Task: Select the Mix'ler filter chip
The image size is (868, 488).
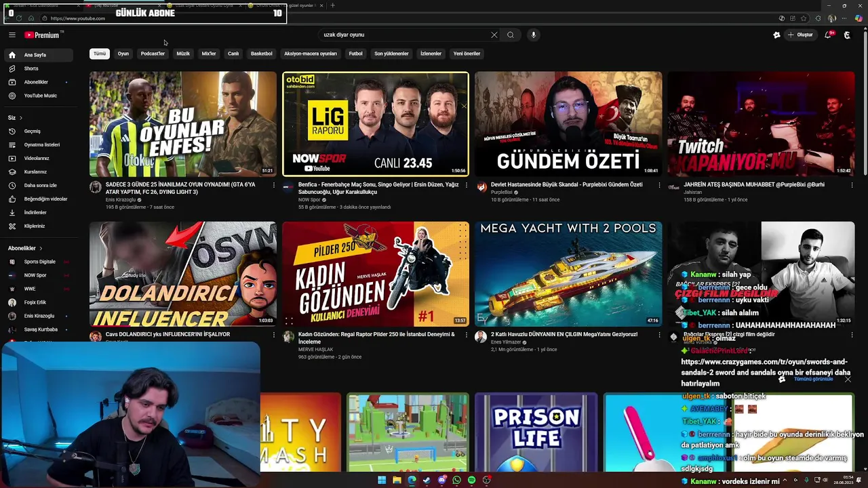Action: coord(209,54)
